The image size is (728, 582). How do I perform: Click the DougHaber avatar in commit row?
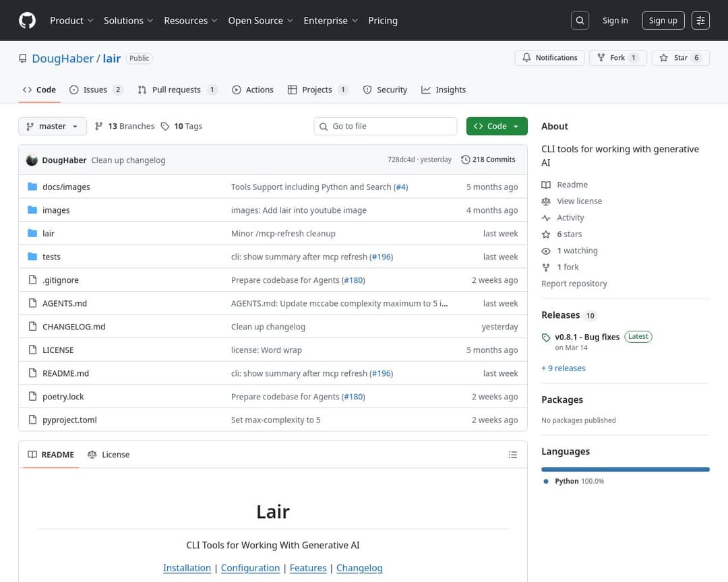[32, 160]
